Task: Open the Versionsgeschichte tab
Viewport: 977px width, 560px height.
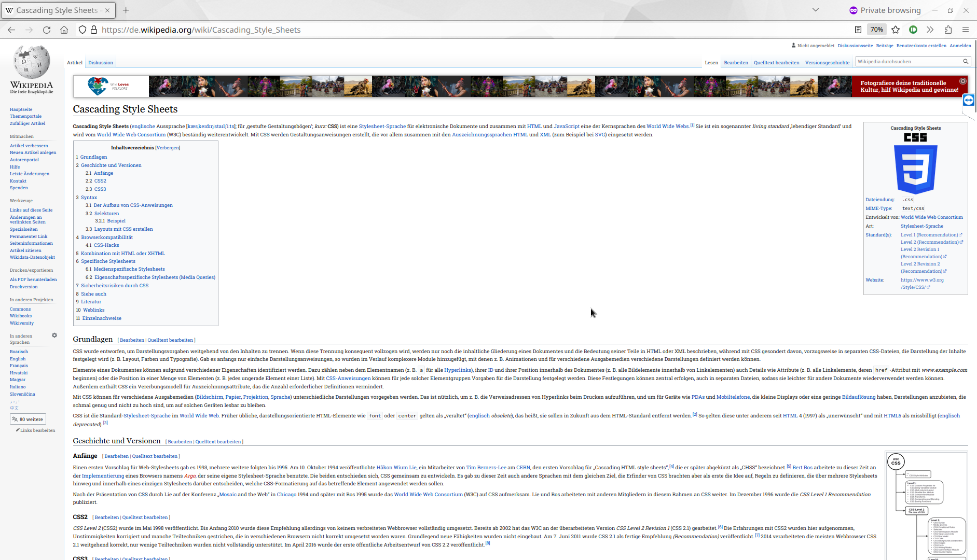Action: coord(827,63)
